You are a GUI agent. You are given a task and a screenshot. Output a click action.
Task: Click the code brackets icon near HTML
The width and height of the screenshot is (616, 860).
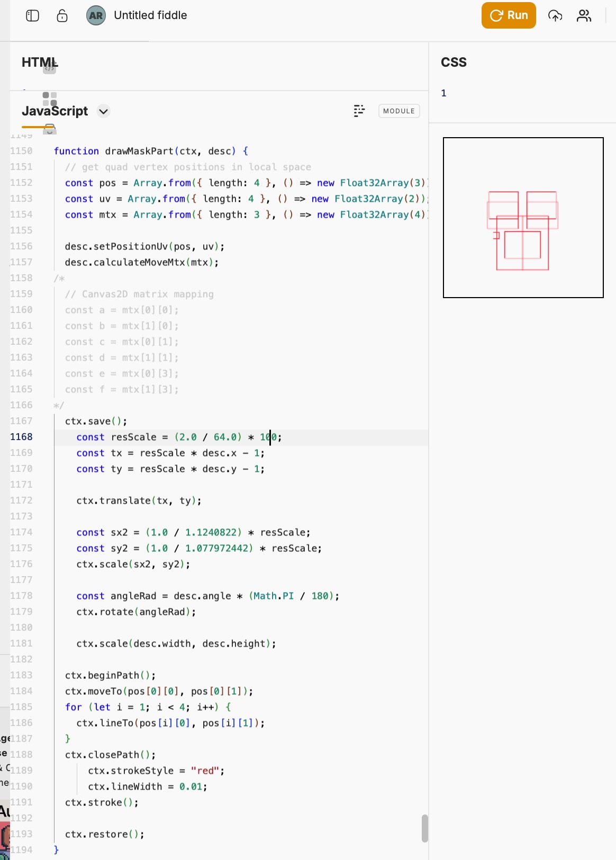pos(49,68)
